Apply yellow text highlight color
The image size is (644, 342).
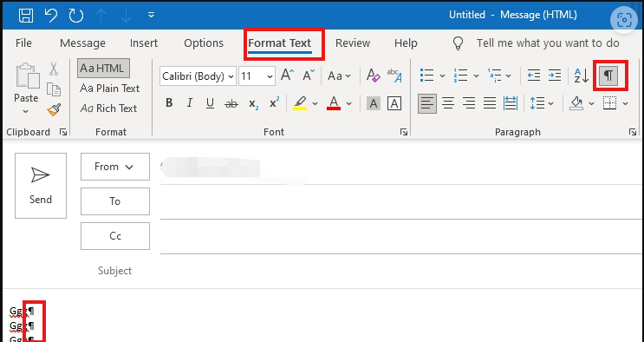[300, 103]
